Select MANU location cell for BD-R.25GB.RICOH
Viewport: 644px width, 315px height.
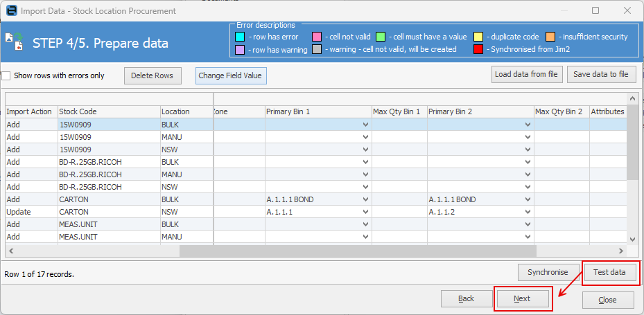[186, 174]
